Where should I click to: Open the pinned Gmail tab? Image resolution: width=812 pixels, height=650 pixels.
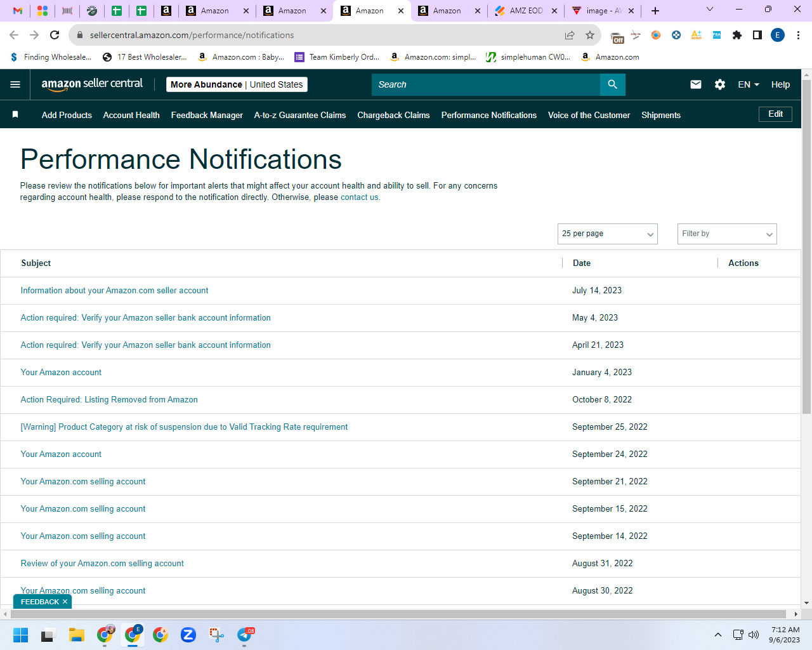(18, 11)
